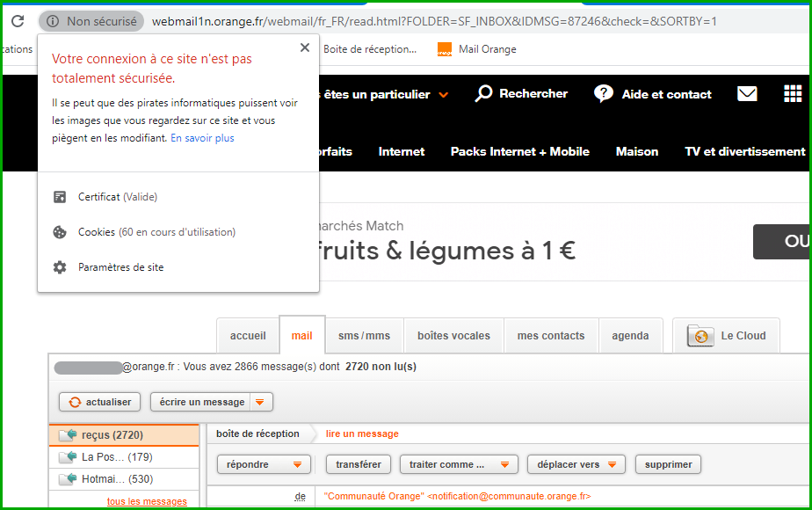Image resolution: width=812 pixels, height=510 pixels.
Task: Click 'écrire un message' button
Action: pos(201,402)
